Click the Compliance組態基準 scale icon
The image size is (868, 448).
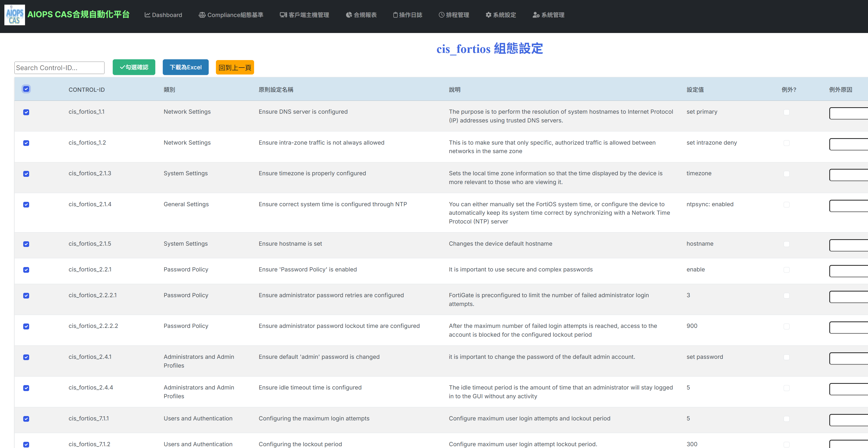pos(202,15)
